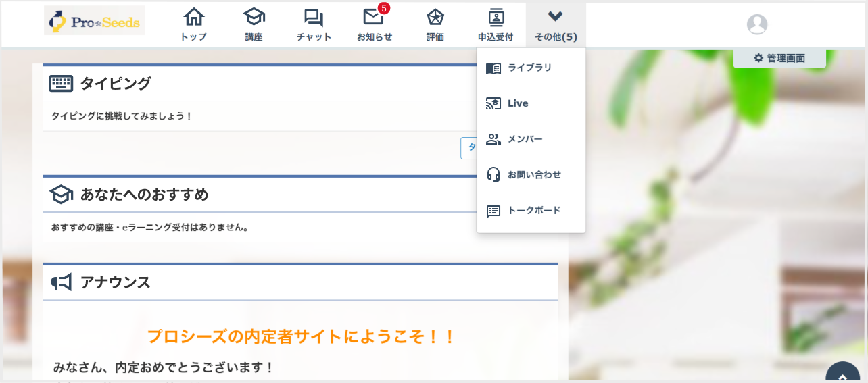Select お問い合わせ from the dropdown menu
Image resolution: width=868 pixels, height=383 pixels.
pyautogui.click(x=534, y=175)
